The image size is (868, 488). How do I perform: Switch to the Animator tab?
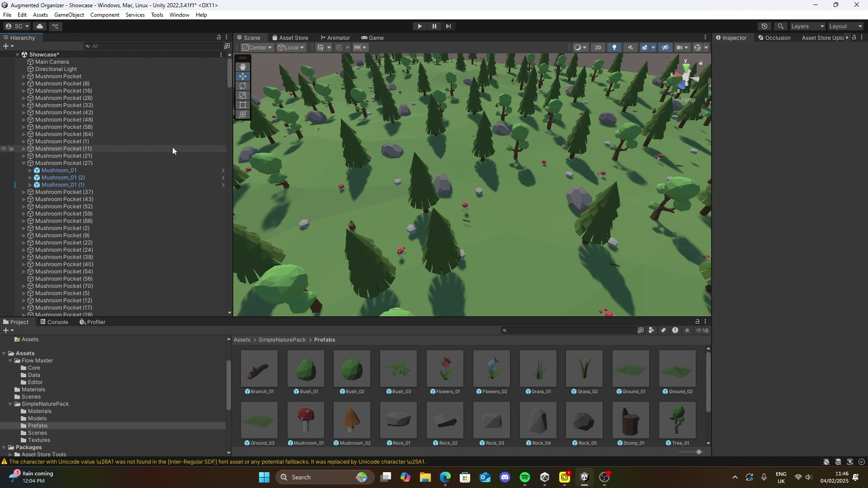coord(335,38)
